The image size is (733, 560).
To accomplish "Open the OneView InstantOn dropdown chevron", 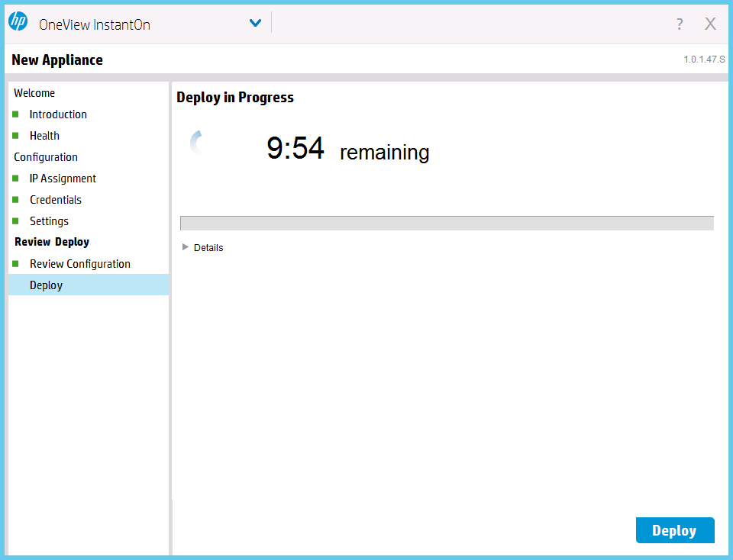I will coord(255,23).
